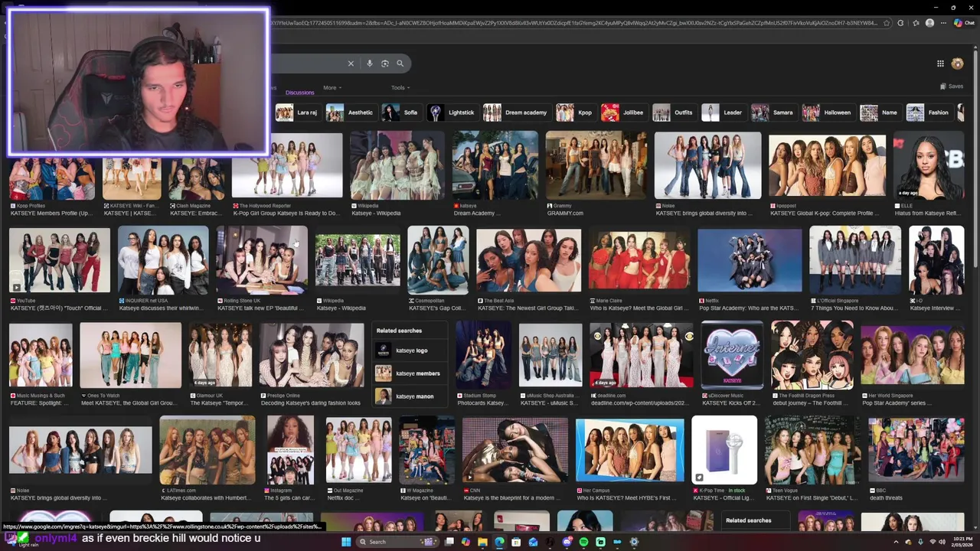Start voice search with microphone icon
Screen dimensions: 980x551
pyautogui.click(x=370, y=64)
